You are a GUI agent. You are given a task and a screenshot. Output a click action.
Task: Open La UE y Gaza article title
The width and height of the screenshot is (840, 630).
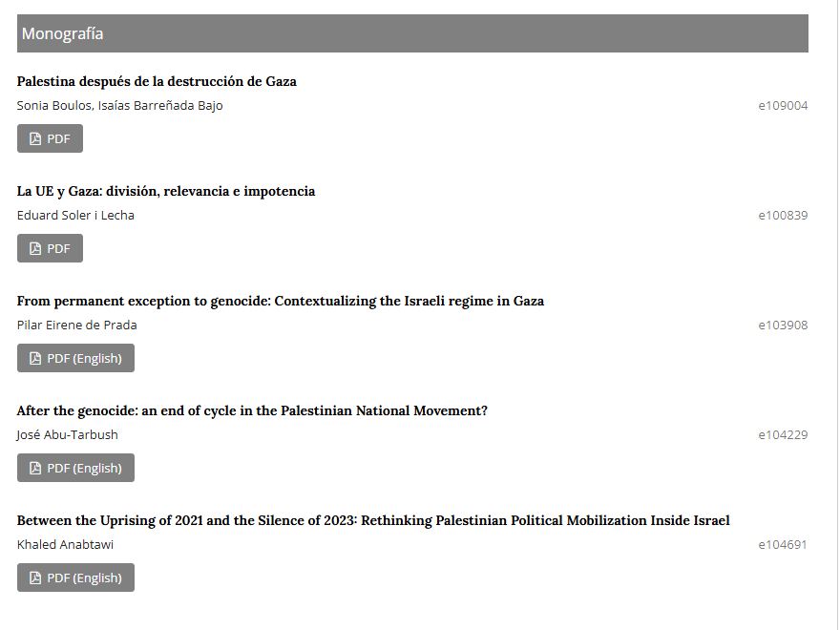click(166, 191)
